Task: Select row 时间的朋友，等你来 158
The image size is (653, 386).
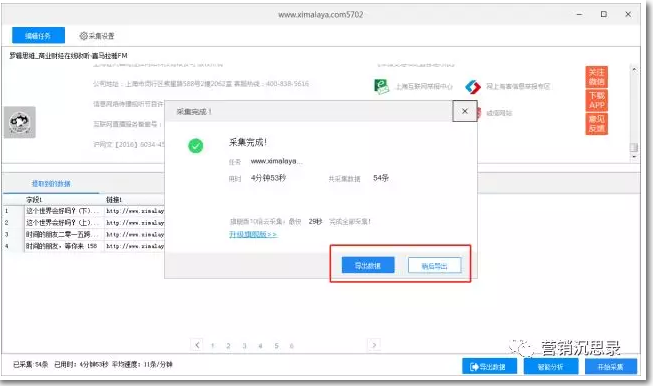Action: point(62,246)
